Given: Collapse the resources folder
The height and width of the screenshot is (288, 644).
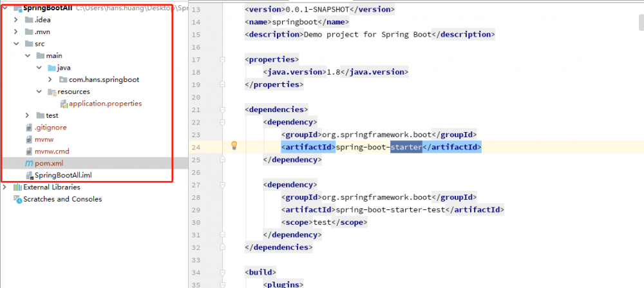Looking at the screenshot, I should pyautogui.click(x=39, y=91).
